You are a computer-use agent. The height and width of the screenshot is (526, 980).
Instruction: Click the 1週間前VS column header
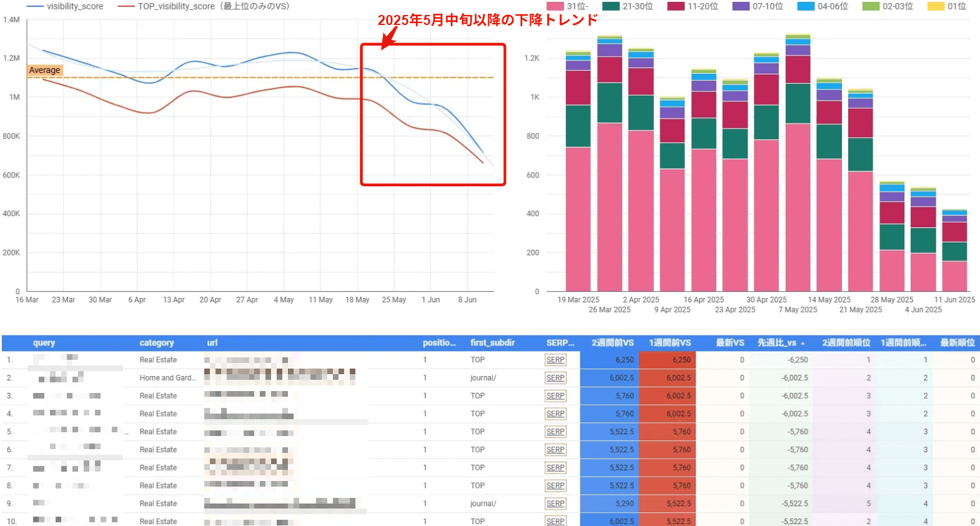pos(670,343)
